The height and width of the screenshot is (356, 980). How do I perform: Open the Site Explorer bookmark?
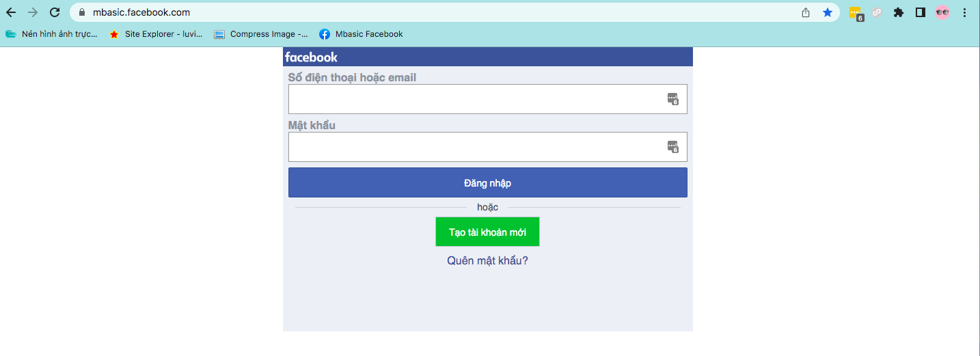click(156, 34)
